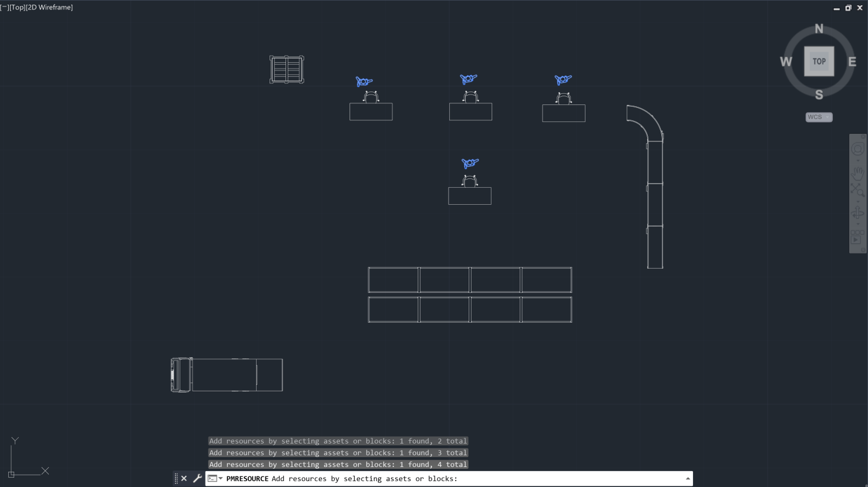Select the eight-cell table rack outline

(x=470, y=295)
